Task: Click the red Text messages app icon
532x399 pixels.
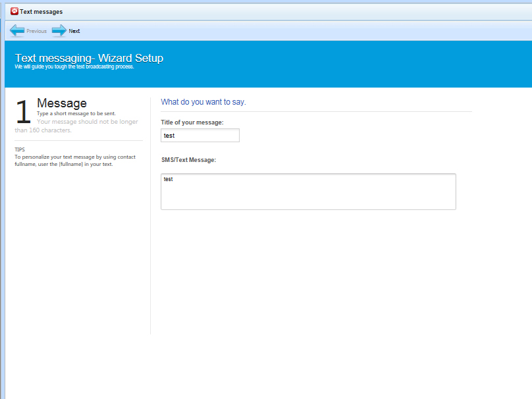Action: [14, 11]
